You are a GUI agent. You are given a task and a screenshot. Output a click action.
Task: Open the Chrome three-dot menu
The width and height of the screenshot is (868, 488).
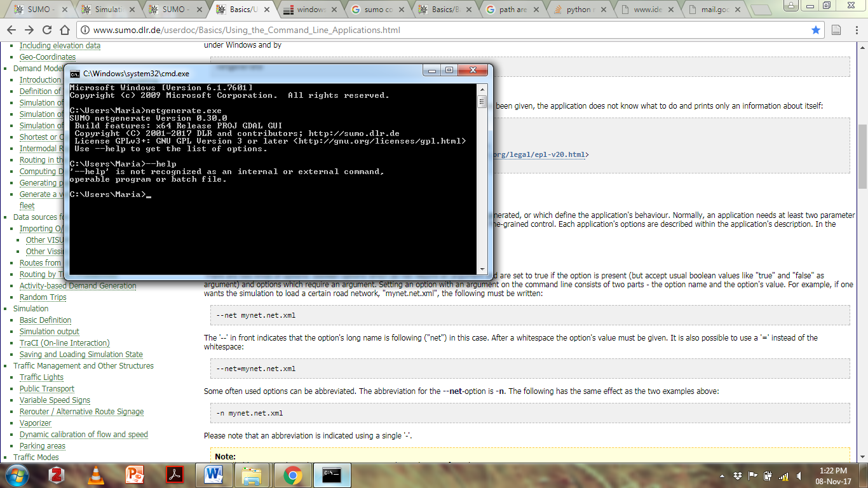pyautogui.click(x=856, y=30)
